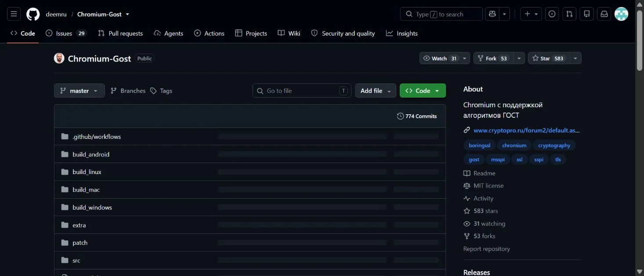Switch to the Code tab
The height and width of the screenshot is (276, 644).
pyautogui.click(x=23, y=33)
